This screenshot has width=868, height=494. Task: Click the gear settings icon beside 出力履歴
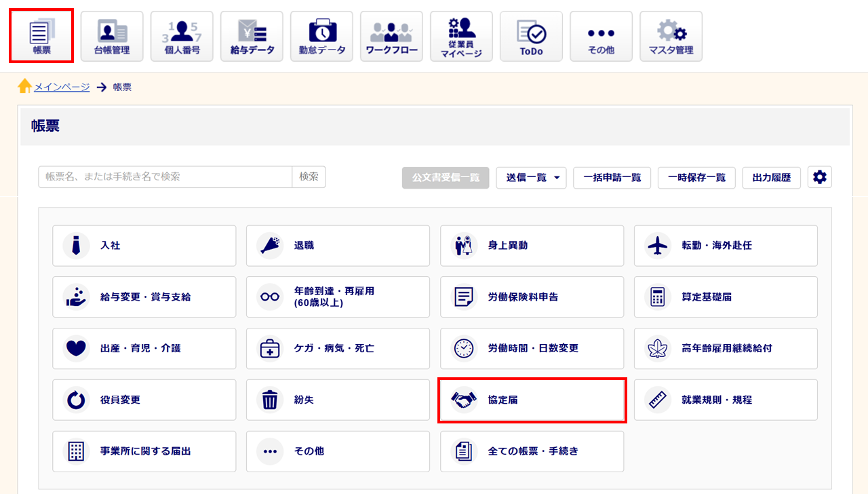pos(819,177)
